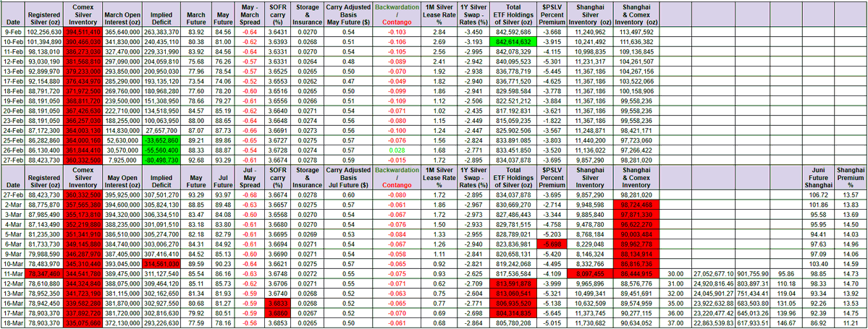Image resolution: width=868 pixels, height=329 pixels.
Task: Select registered silver value 102,256,630
Action: click(44, 32)
